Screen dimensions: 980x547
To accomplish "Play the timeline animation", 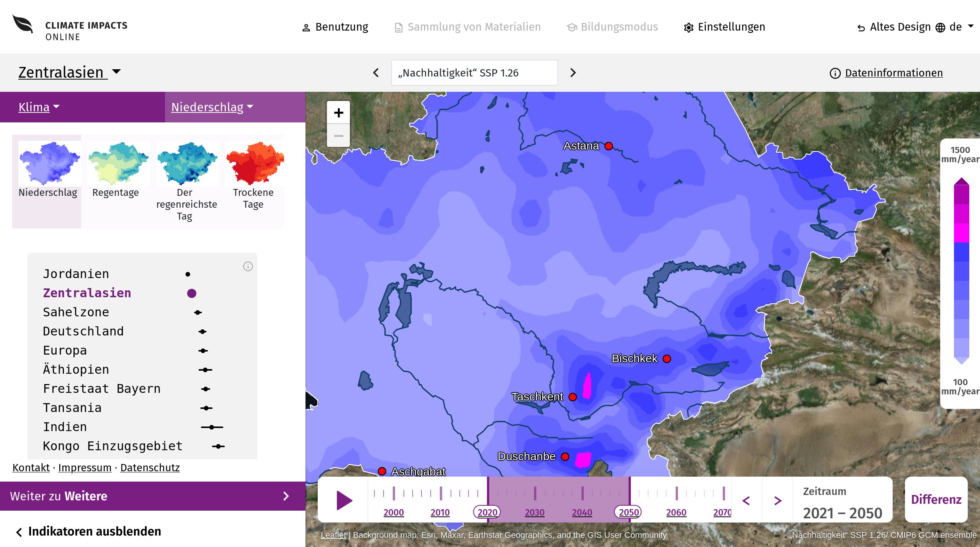I will 344,501.
